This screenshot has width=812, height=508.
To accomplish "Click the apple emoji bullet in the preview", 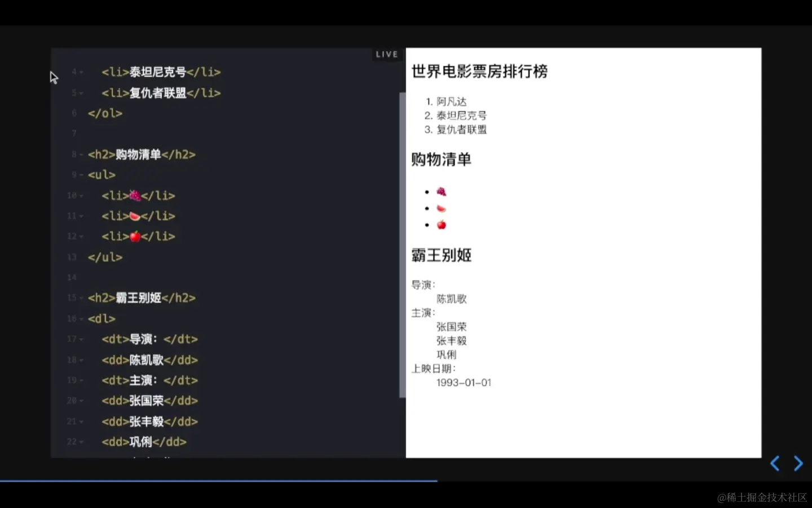I will click(442, 224).
